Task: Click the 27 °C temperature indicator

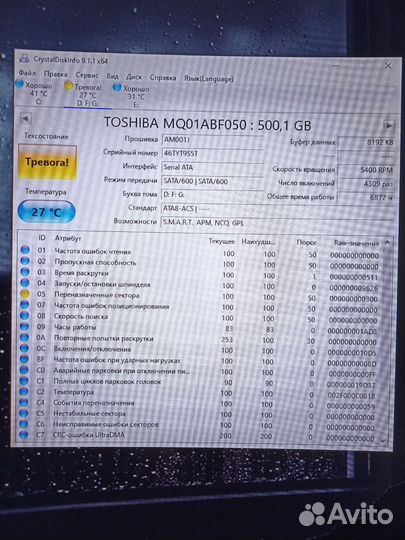Action: pyautogui.click(x=46, y=212)
